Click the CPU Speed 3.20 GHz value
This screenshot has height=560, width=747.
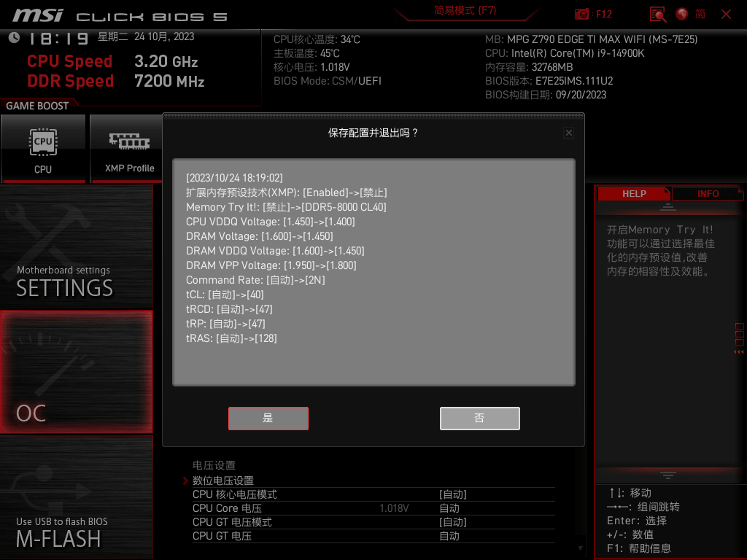click(166, 61)
